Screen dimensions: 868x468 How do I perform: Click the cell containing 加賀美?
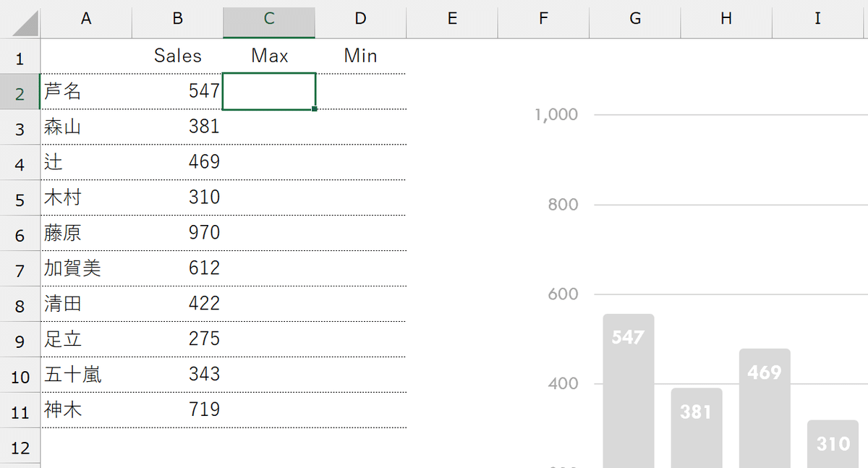pyautogui.click(x=86, y=269)
